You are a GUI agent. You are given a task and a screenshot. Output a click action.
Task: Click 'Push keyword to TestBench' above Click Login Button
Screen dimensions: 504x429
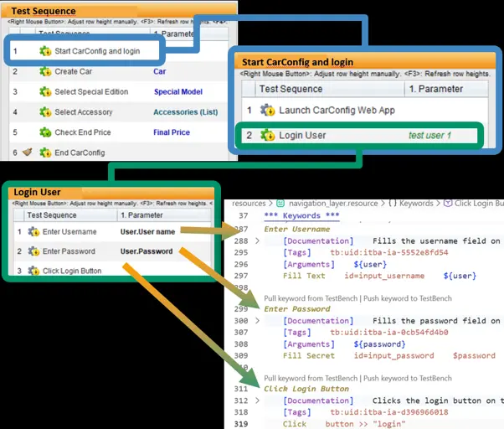[x=408, y=378]
